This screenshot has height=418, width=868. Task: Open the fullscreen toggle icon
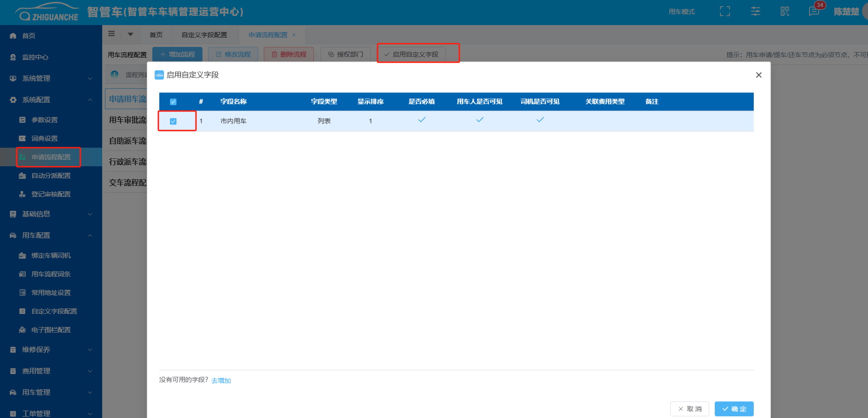pos(724,12)
